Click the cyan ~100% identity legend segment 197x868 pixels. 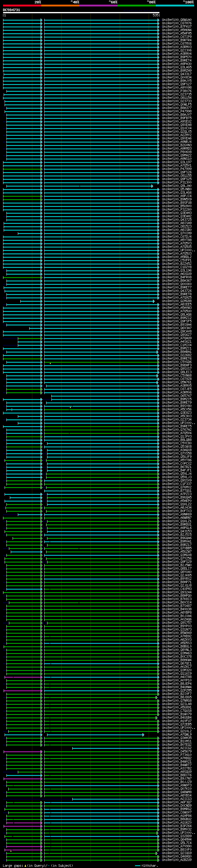point(175,6)
